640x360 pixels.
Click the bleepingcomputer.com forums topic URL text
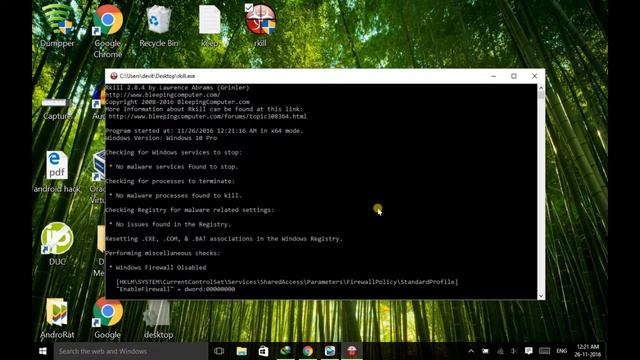click(207, 116)
